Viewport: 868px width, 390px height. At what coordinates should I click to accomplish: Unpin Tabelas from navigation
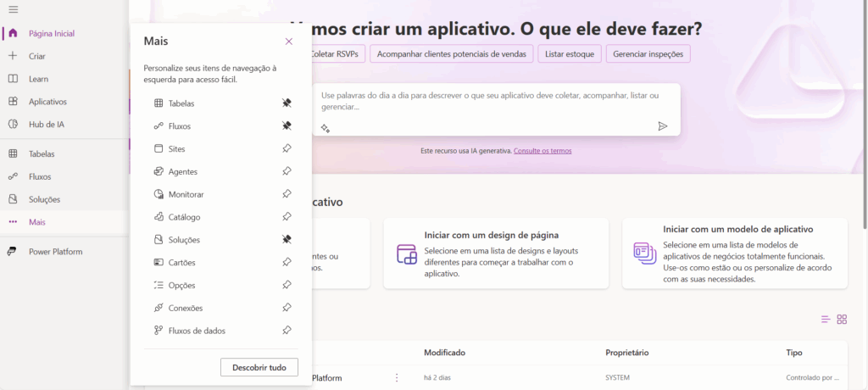[287, 103]
